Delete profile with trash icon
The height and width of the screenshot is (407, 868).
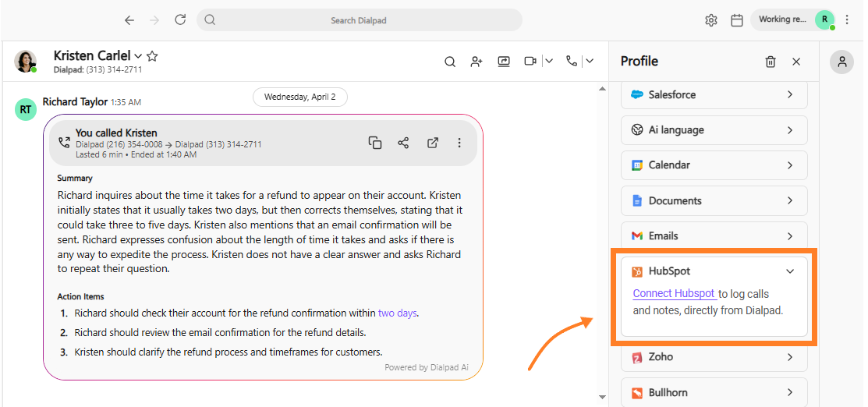[x=770, y=62]
